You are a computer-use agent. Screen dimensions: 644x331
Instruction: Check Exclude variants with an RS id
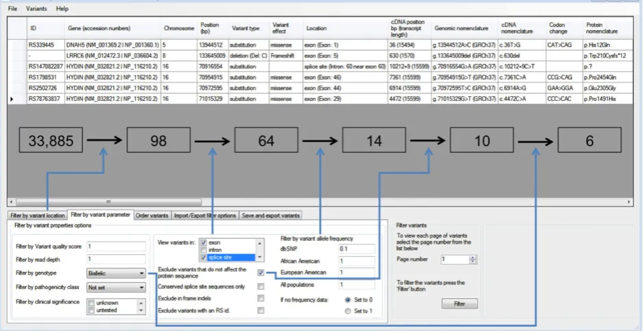(261, 310)
